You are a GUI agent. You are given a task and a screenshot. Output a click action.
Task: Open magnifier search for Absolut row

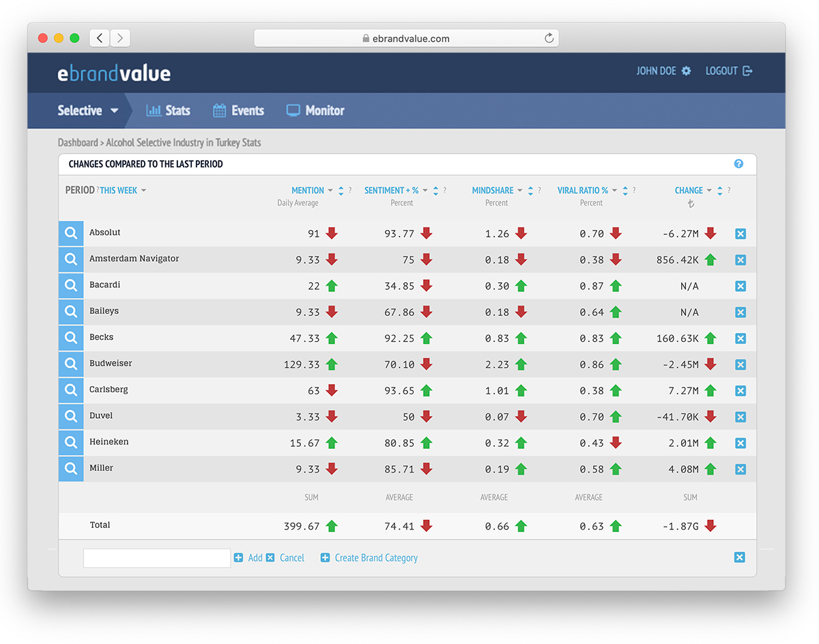pyautogui.click(x=71, y=233)
